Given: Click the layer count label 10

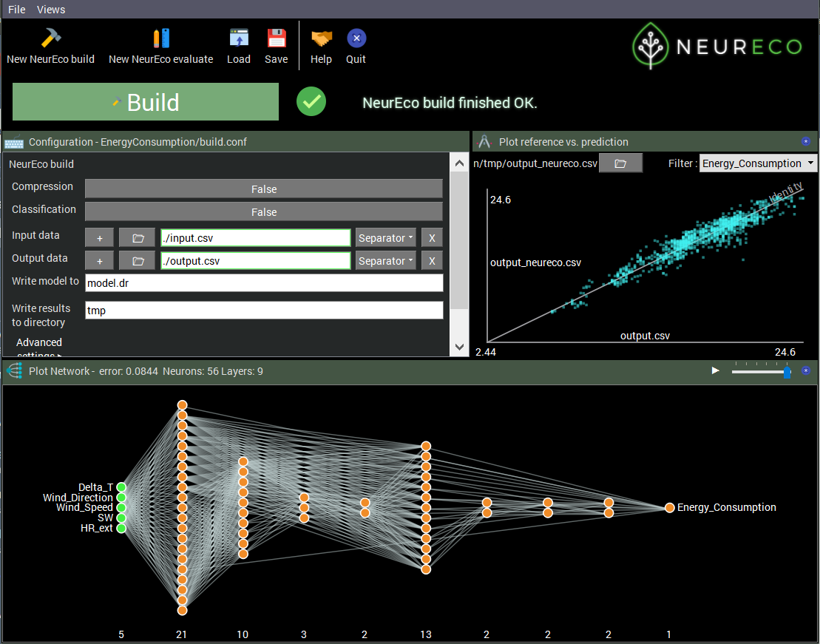Looking at the screenshot, I should click(x=243, y=634).
